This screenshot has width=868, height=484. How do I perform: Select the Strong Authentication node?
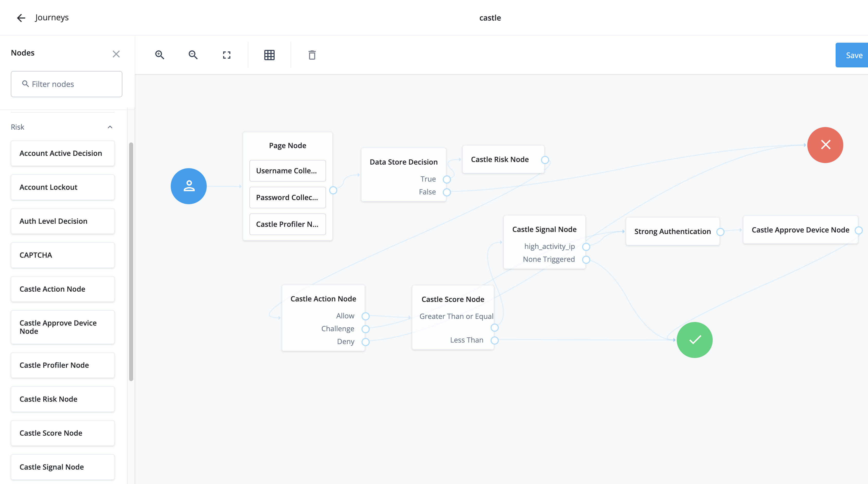click(x=673, y=231)
